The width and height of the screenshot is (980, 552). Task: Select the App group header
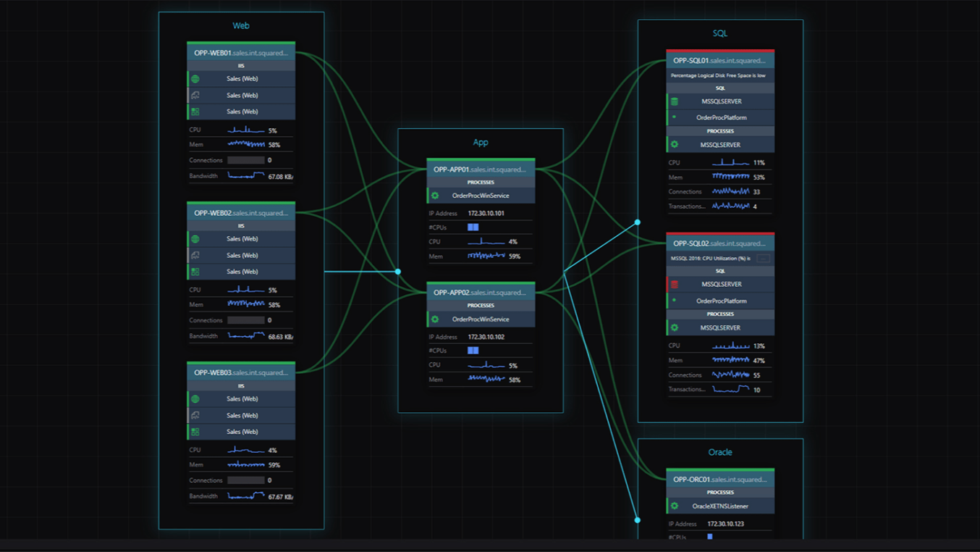pyautogui.click(x=480, y=142)
